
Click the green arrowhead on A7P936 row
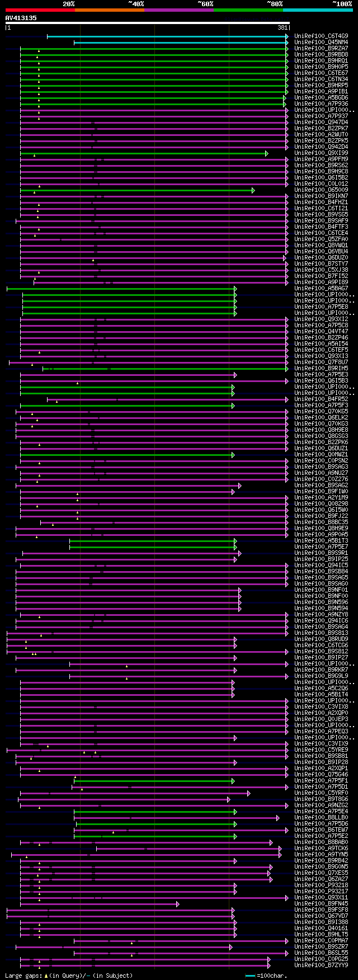click(x=285, y=104)
